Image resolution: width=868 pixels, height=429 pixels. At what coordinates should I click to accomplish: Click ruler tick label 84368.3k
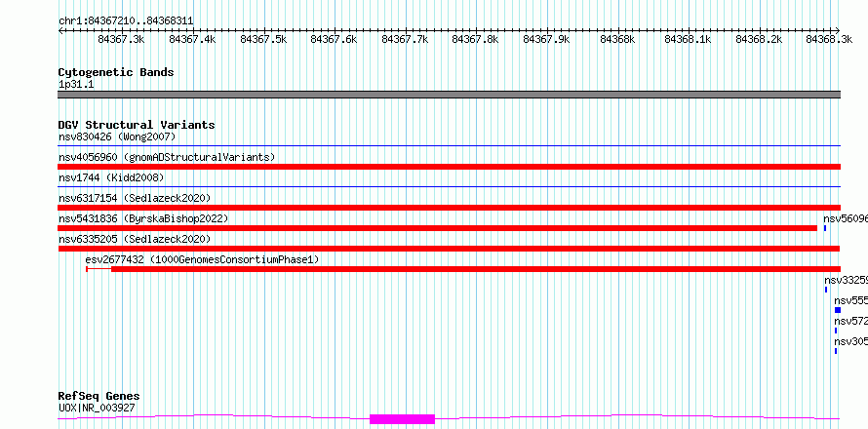pyautogui.click(x=829, y=39)
